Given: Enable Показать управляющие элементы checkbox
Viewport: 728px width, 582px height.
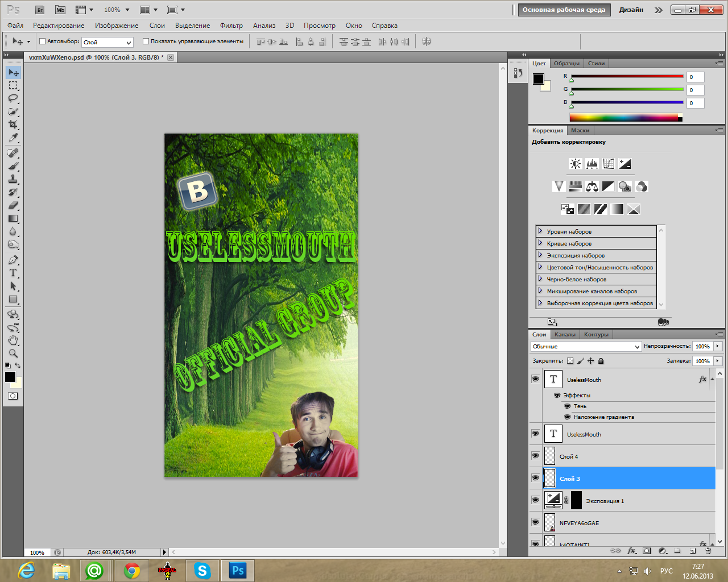Looking at the screenshot, I should 146,41.
